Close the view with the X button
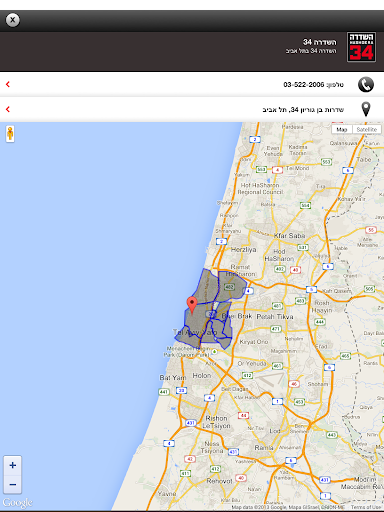The width and height of the screenshot is (384, 512). point(13,20)
